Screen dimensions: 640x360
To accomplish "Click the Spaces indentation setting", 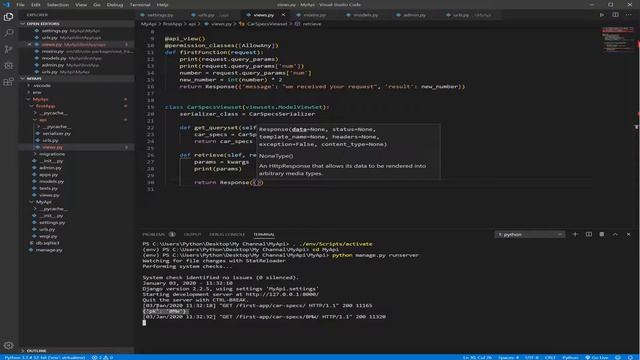I will 508,357.
